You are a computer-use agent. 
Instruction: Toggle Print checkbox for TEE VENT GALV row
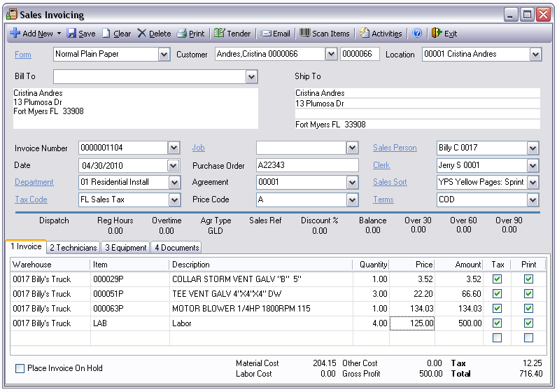tap(528, 293)
